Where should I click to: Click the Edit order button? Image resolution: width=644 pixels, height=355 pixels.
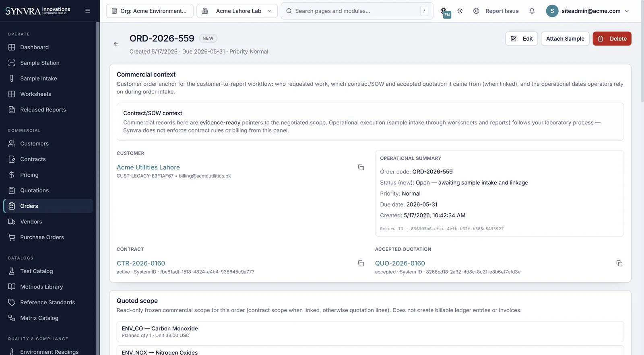[522, 39]
